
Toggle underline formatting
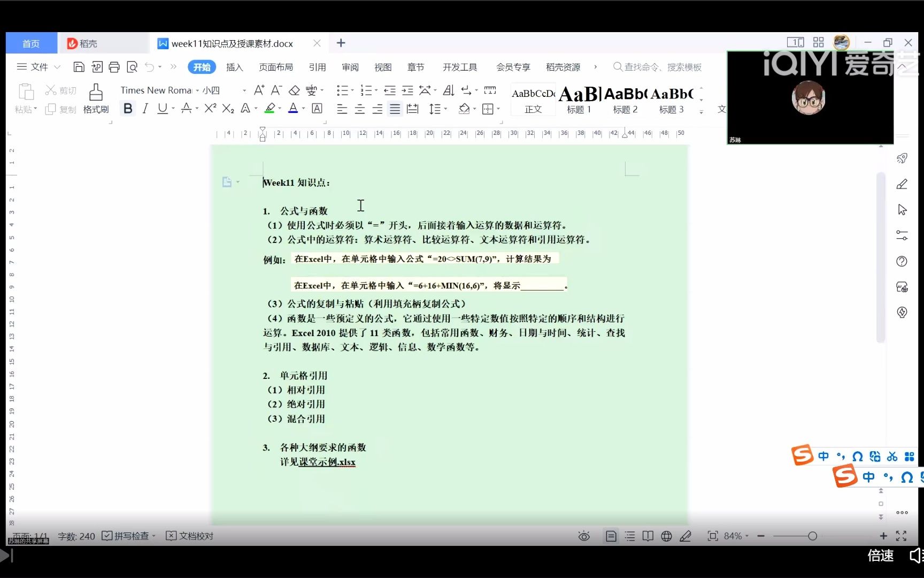click(x=161, y=108)
